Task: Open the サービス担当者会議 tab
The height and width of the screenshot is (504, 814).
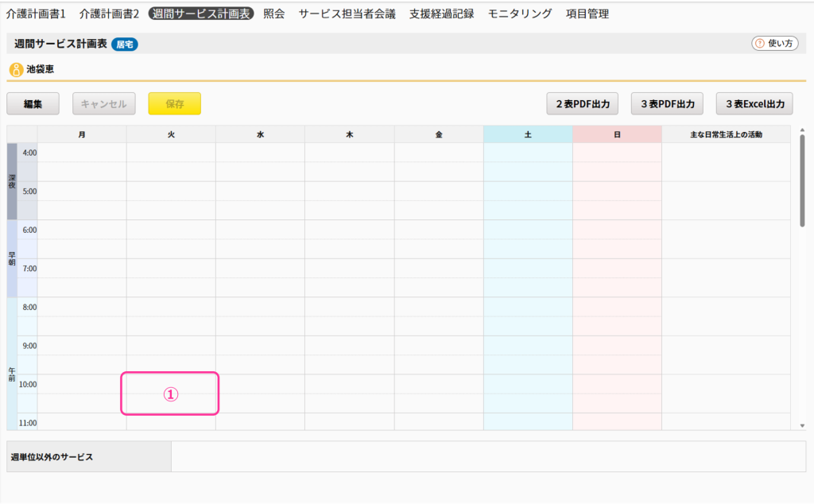Action: click(x=347, y=14)
